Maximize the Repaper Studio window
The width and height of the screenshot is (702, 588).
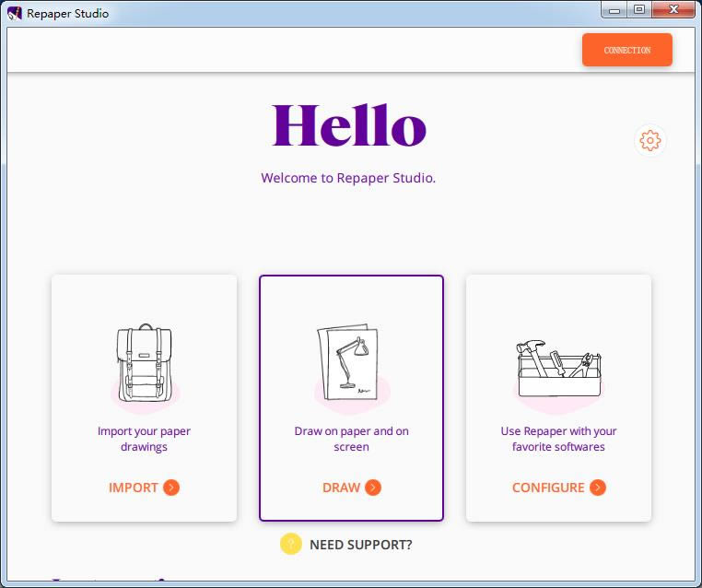(x=639, y=10)
